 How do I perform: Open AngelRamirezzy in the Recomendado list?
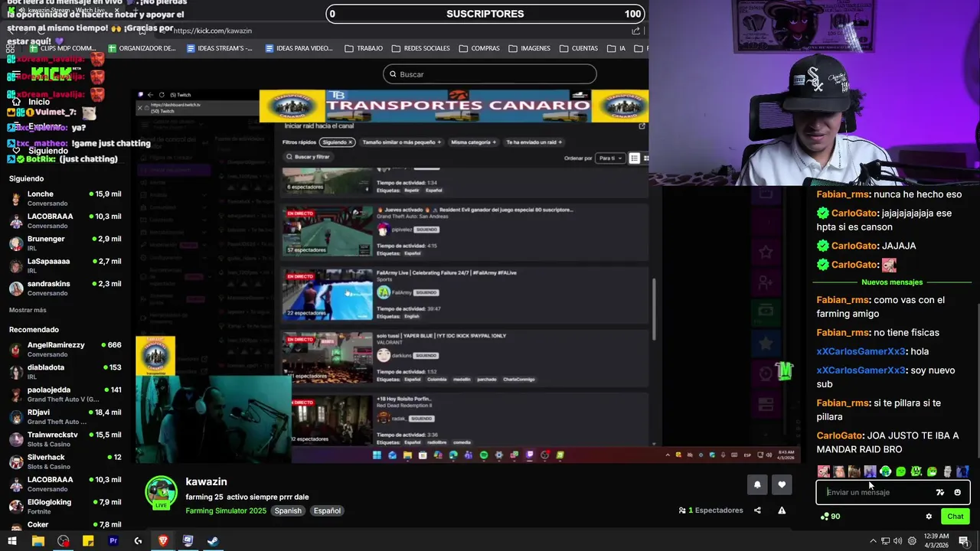click(64, 349)
